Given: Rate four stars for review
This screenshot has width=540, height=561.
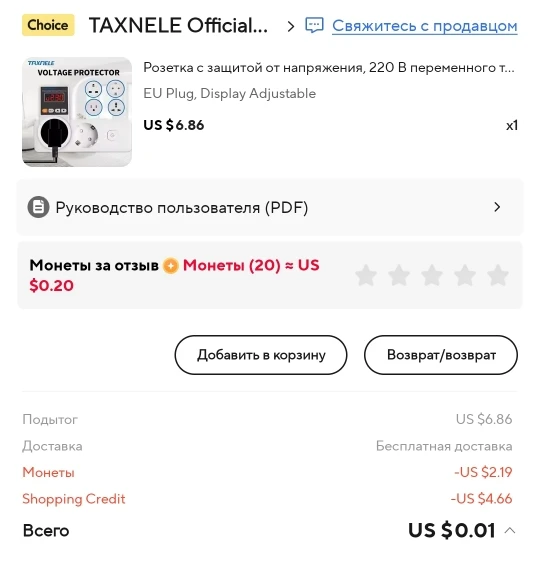Looking at the screenshot, I should 464,275.
